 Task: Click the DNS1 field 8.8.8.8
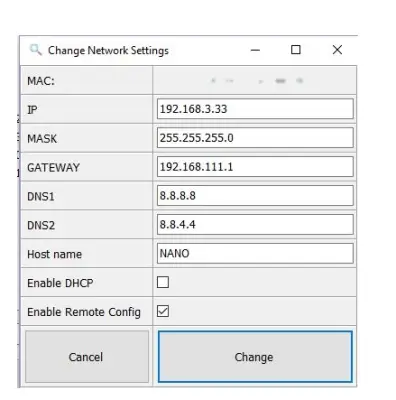click(255, 196)
